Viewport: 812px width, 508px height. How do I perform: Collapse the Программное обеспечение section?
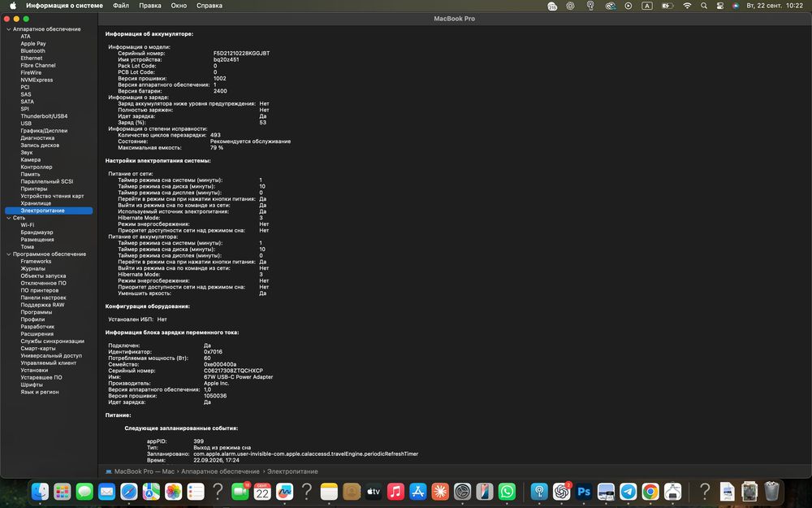coord(8,254)
